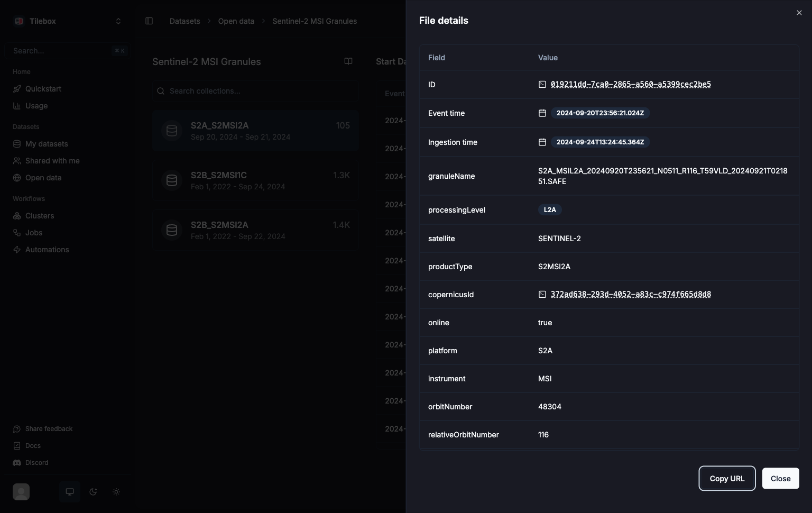Click the My datasets database icon
812x513 pixels.
[17, 144]
